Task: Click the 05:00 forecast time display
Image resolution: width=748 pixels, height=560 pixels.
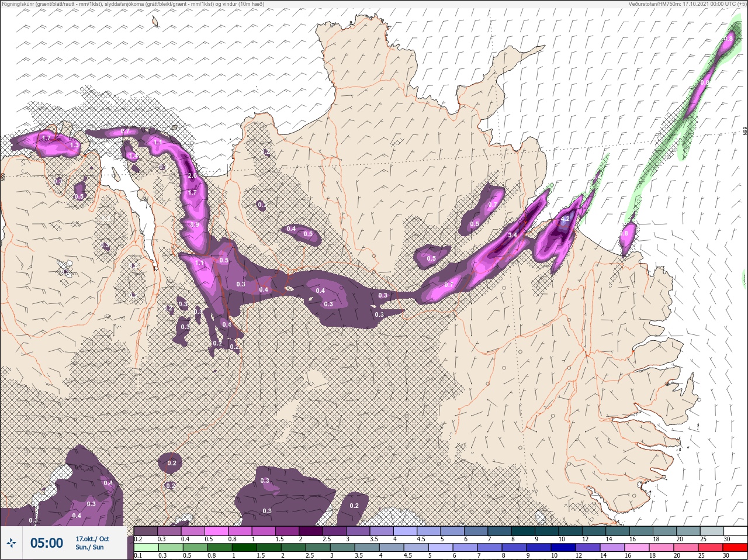Action: point(47,543)
